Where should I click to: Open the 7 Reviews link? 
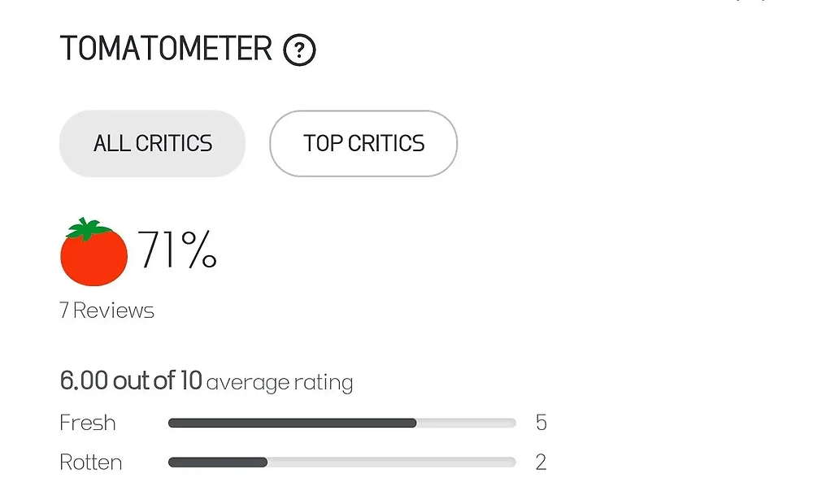pos(107,311)
